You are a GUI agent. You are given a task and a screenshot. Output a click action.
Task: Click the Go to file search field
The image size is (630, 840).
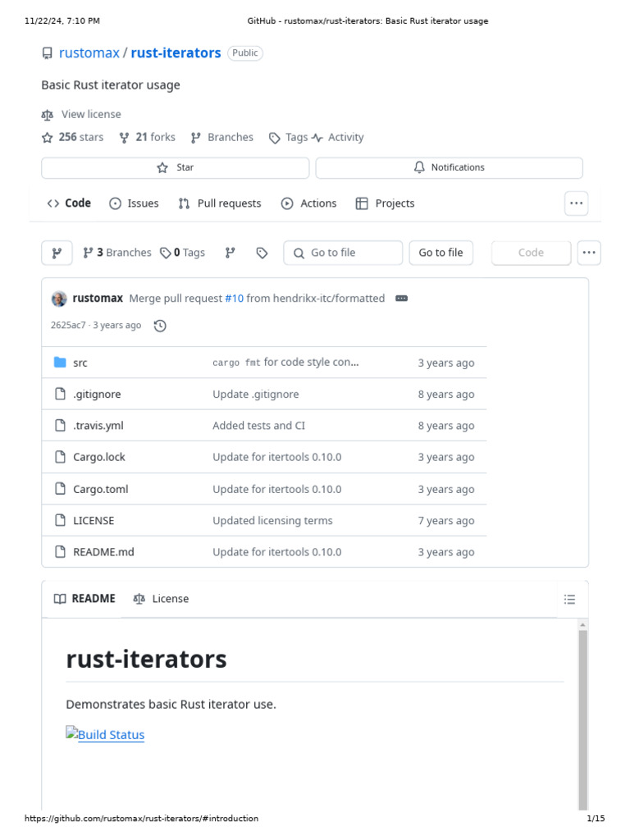[x=343, y=253]
